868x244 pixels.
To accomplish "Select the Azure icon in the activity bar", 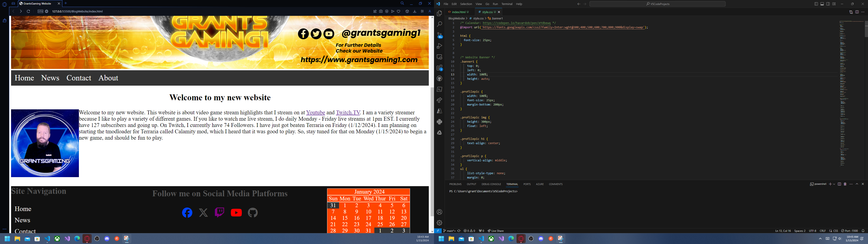I will click(x=439, y=110).
